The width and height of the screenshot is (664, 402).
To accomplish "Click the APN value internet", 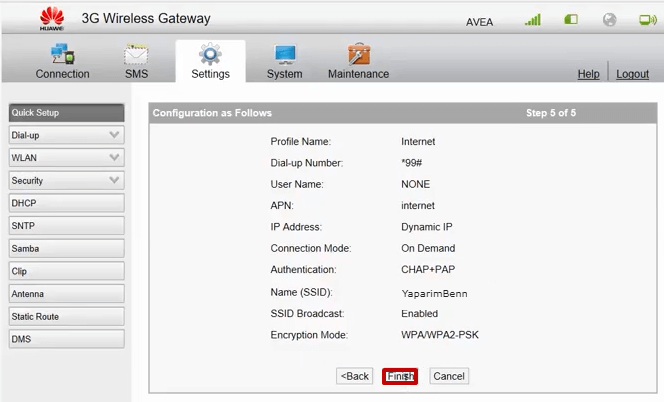I will point(418,205).
